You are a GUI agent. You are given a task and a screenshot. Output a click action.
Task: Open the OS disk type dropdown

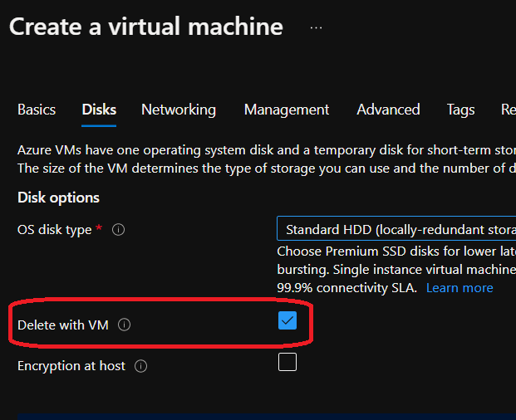(396, 229)
